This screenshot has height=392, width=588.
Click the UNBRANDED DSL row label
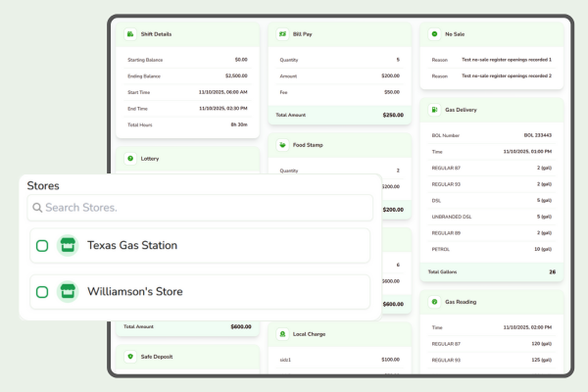click(452, 217)
